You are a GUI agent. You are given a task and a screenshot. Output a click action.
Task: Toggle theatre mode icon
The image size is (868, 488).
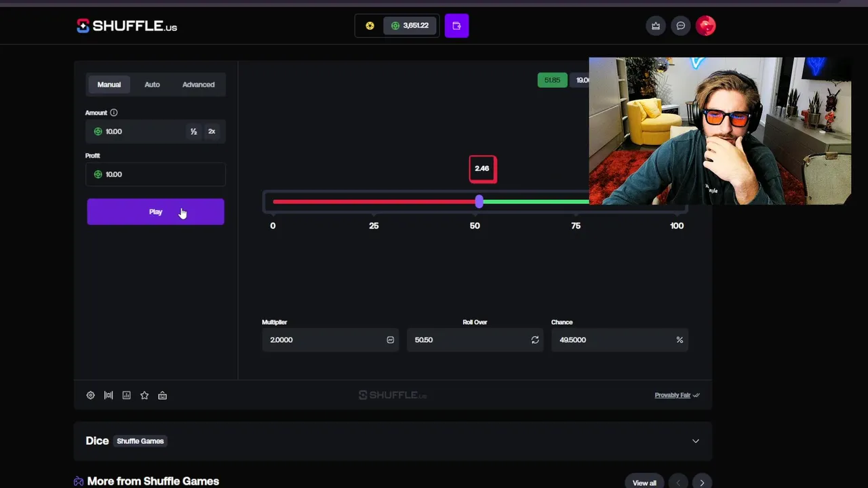click(x=108, y=395)
